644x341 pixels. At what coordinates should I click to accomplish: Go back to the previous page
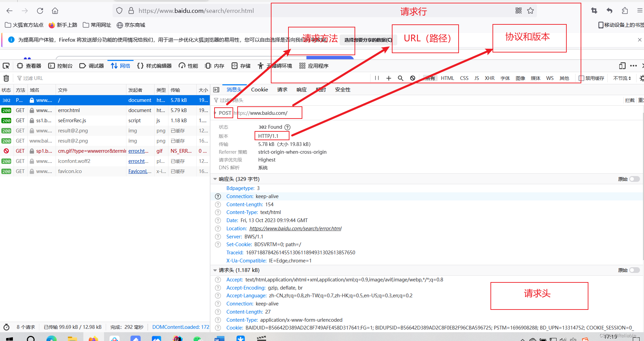pos(9,11)
